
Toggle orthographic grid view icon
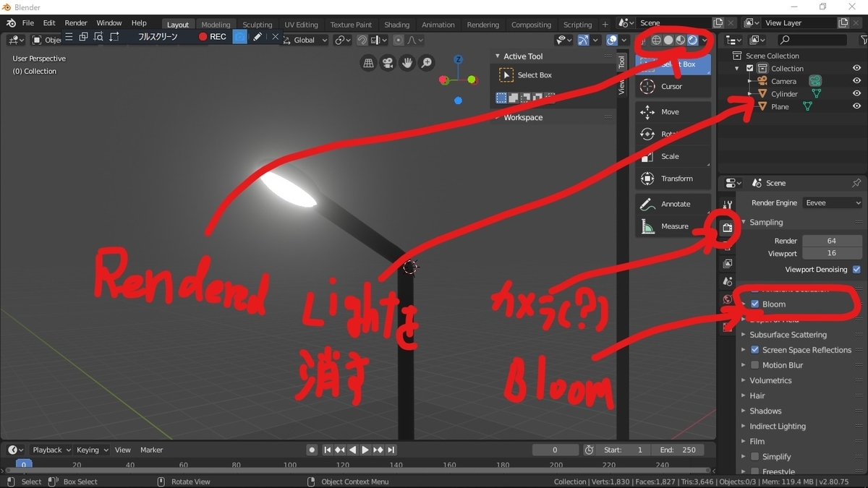tap(368, 64)
